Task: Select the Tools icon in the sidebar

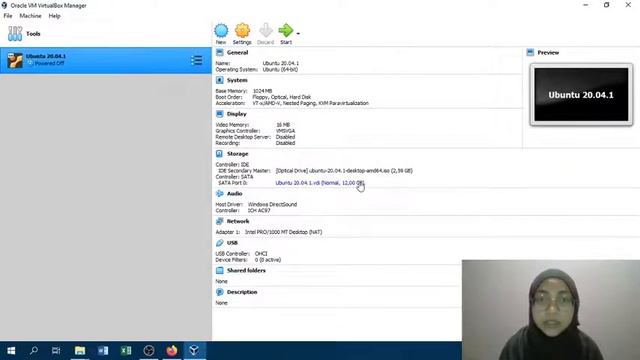Action: click(x=15, y=34)
